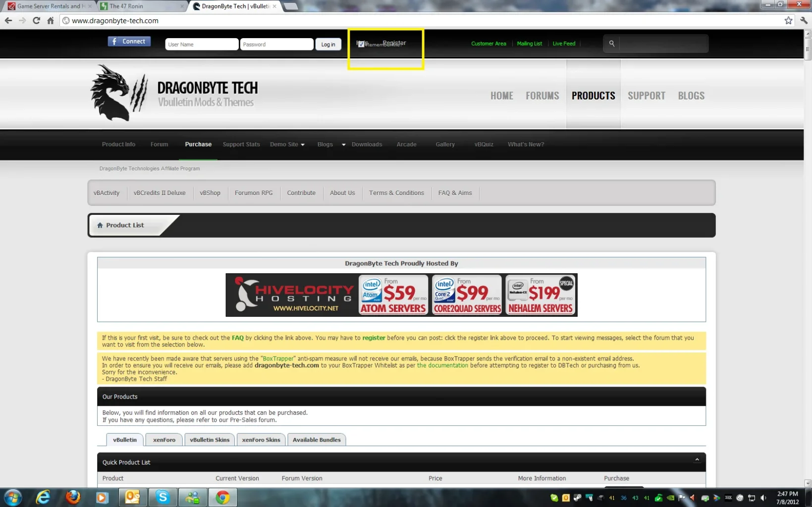812x507 pixels.
Task: Open Forumon RPG link
Action: click(254, 193)
